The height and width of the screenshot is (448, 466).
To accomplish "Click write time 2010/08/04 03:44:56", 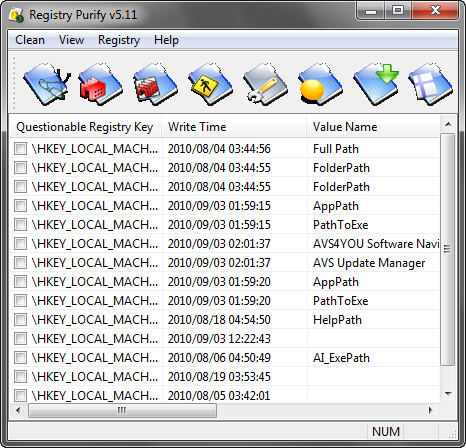I will tap(219, 149).
